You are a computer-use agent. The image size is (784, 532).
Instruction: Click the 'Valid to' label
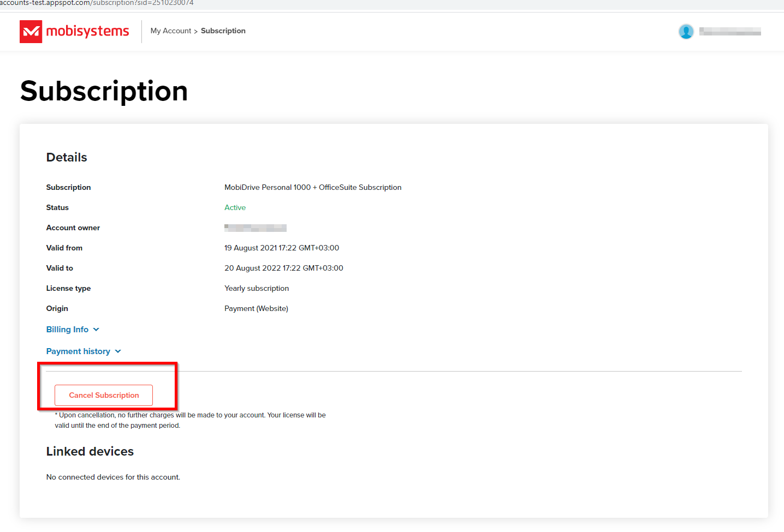pyautogui.click(x=60, y=268)
